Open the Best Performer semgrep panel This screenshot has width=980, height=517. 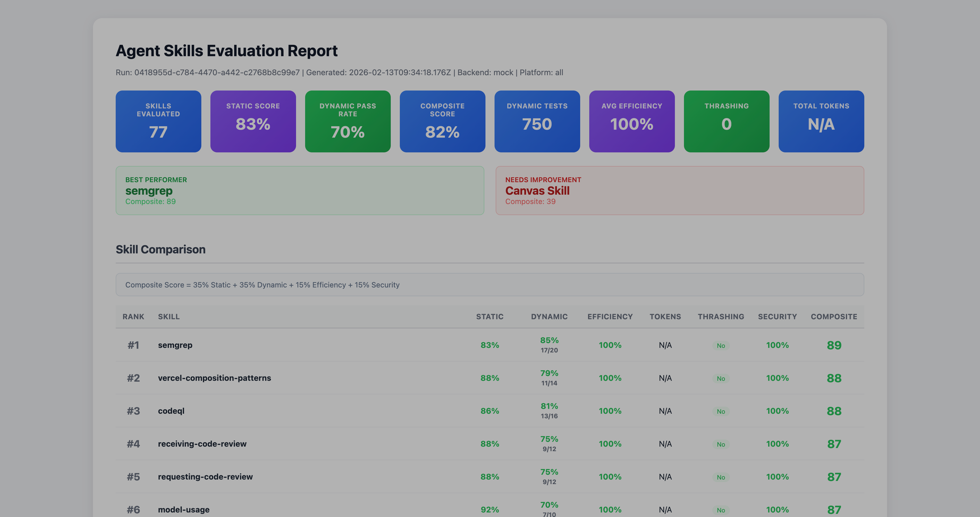point(299,190)
